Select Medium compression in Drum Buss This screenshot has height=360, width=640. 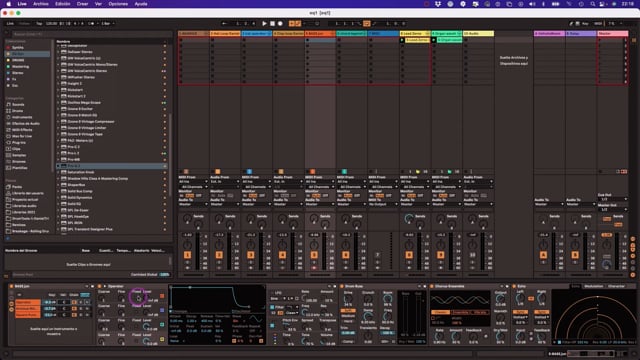pyautogui.click(x=348, y=316)
